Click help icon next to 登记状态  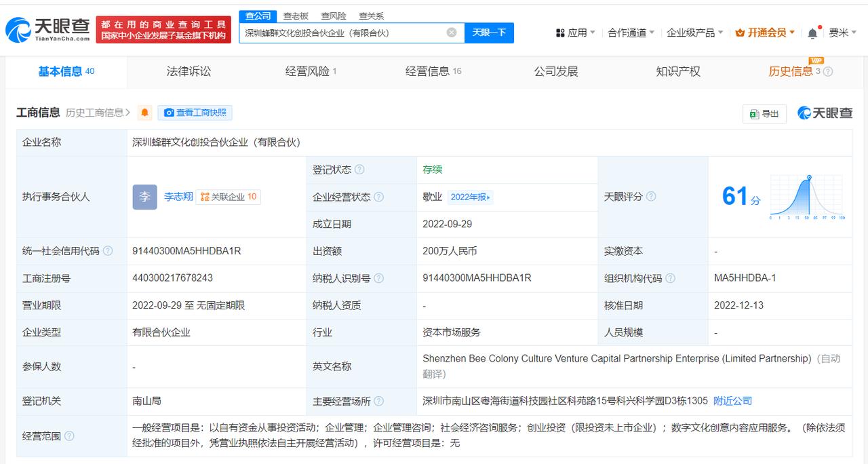[x=359, y=170]
